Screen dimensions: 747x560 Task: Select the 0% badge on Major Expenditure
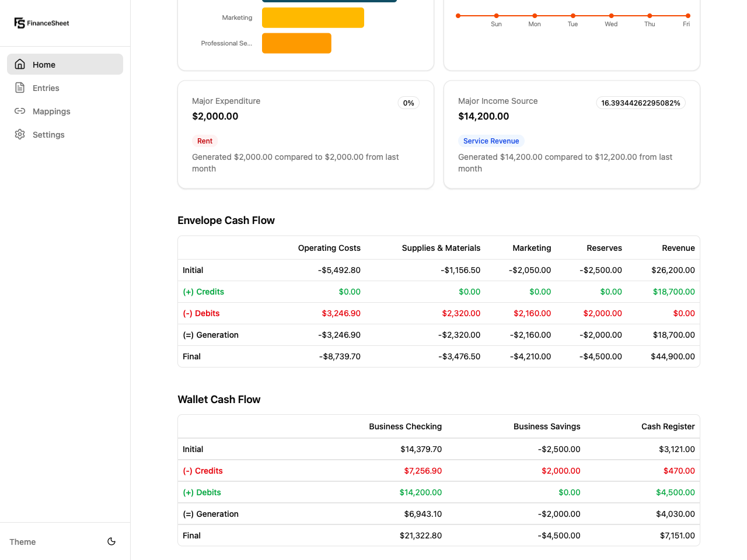(408, 102)
